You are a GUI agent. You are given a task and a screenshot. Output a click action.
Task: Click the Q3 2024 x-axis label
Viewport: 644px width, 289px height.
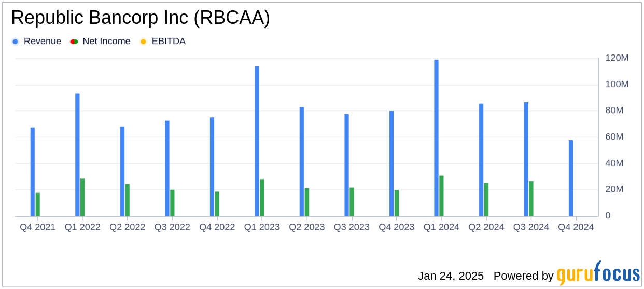coord(531,227)
